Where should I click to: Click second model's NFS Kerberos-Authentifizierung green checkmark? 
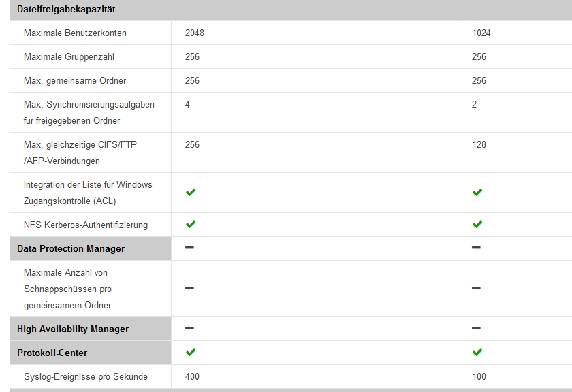pos(477,225)
